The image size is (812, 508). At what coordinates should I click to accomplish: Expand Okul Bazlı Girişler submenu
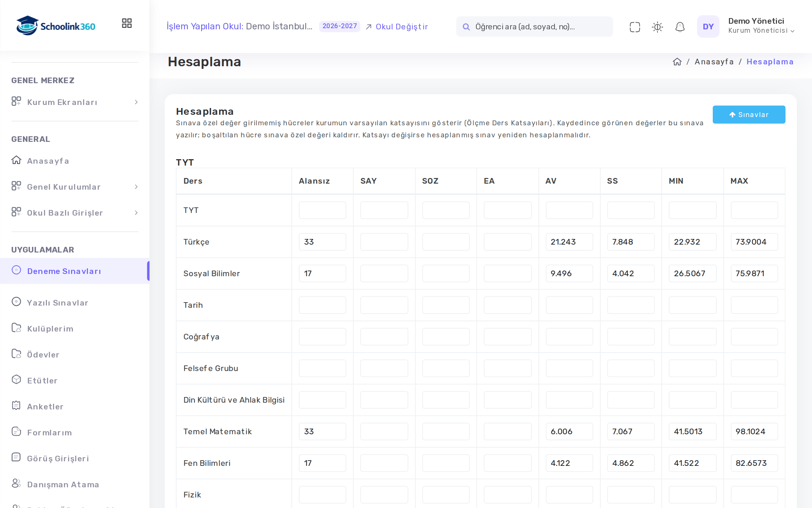click(x=75, y=213)
